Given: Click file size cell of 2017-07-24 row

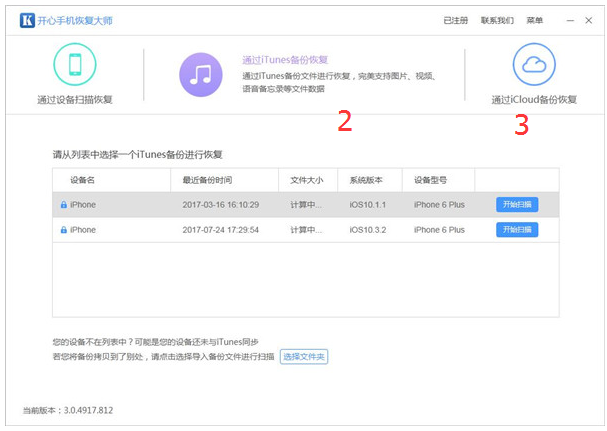Looking at the screenshot, I should [x=306, y=230].
